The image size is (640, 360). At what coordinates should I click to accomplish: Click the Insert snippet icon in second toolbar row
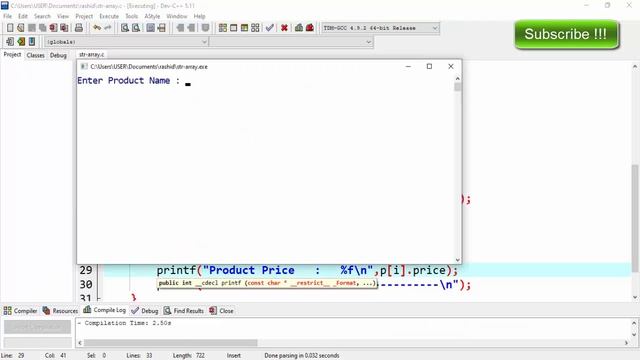tap(10, 42)
